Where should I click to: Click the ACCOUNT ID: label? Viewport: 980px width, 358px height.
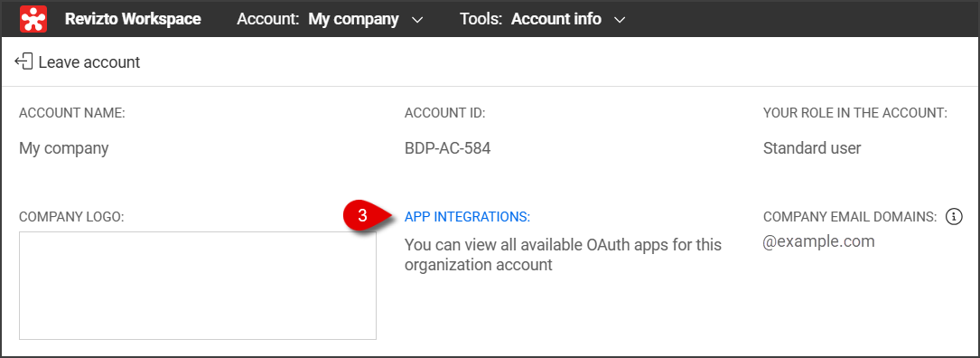coord(445,113)
